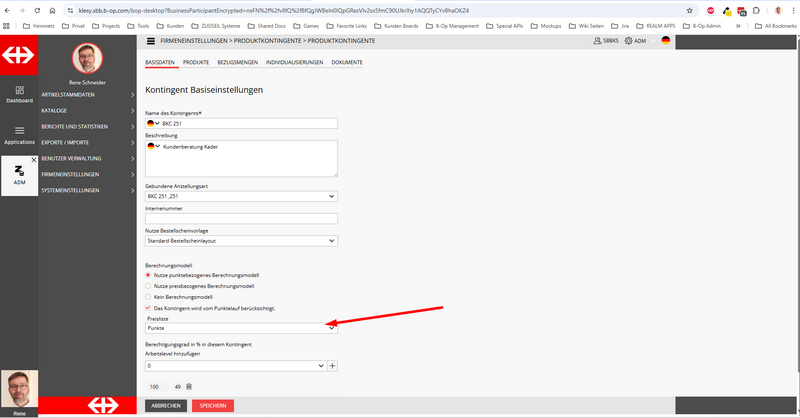Click the Abbrechen button
800x418 pixels.
(166, 405)
